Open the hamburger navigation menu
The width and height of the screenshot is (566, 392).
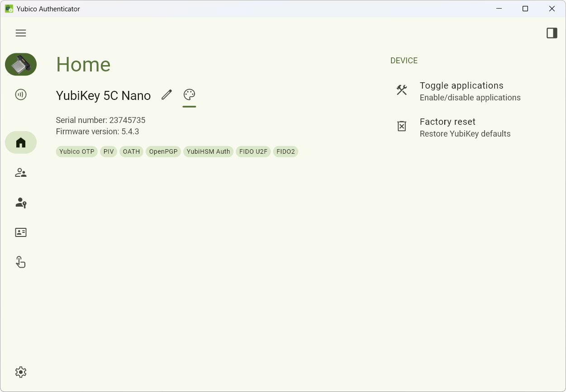pos(21,33)
